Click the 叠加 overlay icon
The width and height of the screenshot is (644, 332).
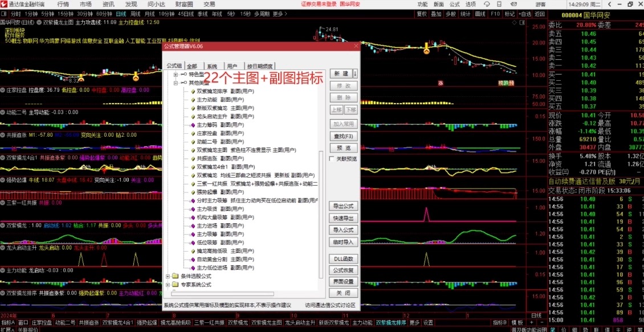[x=437, y=14]
